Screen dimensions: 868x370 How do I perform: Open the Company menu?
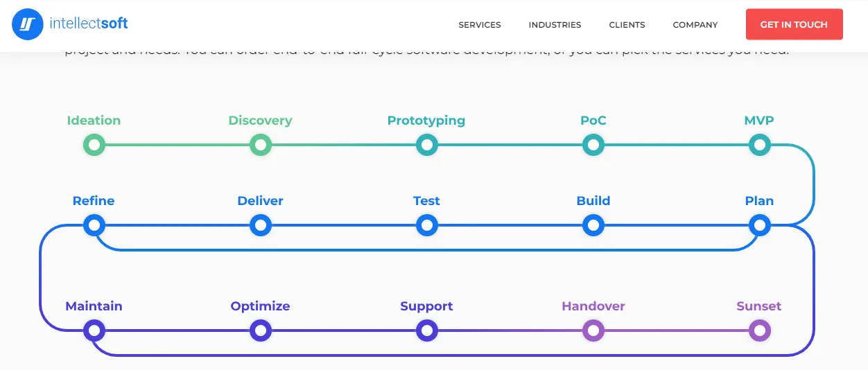(695, 25)
